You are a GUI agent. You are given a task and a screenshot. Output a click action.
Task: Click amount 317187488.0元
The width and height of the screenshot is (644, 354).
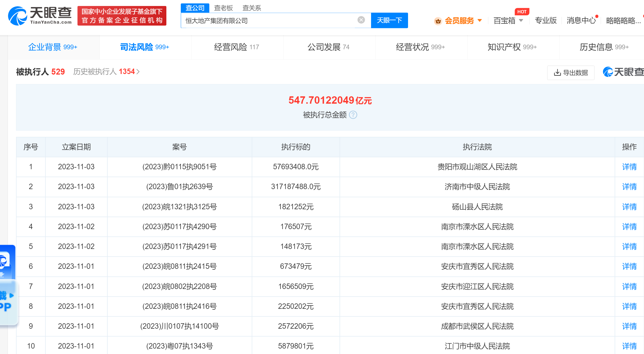296,187
